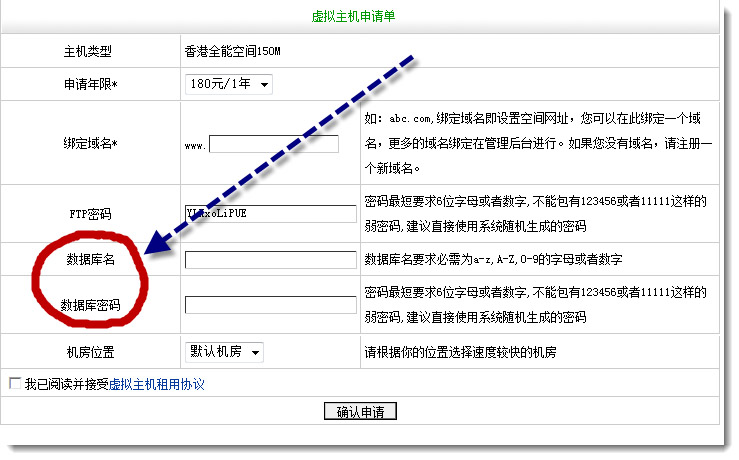Click the circled 数据库密码 label
The image size is (739, 460).
tap(89, 305)
